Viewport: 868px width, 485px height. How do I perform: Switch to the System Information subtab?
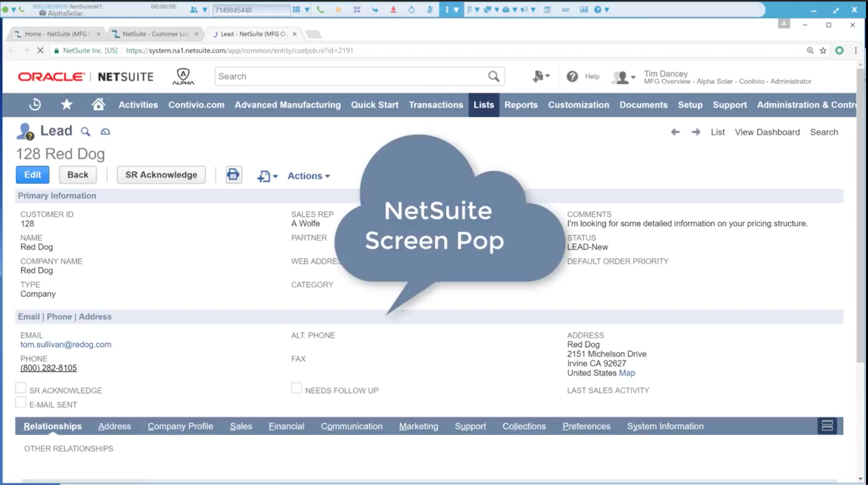[665, 427]
